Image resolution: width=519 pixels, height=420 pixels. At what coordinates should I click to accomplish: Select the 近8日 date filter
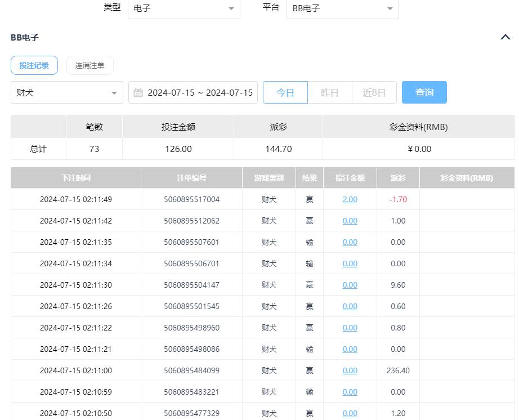coord(374,93)
